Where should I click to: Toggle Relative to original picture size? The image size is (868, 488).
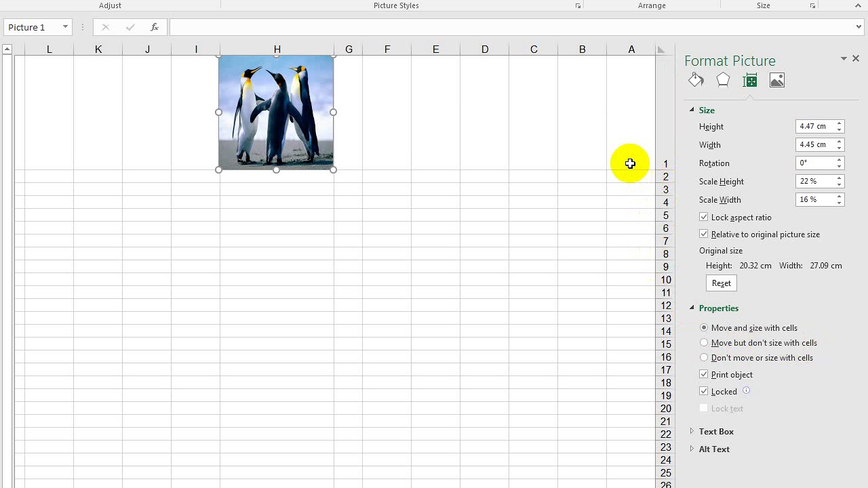tap(704, 234)
